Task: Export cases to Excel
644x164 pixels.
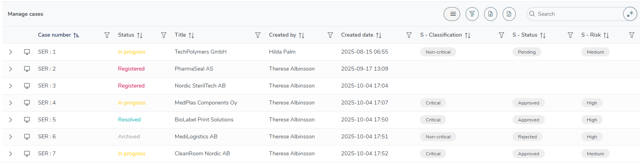Action: [x=490, y=14]
